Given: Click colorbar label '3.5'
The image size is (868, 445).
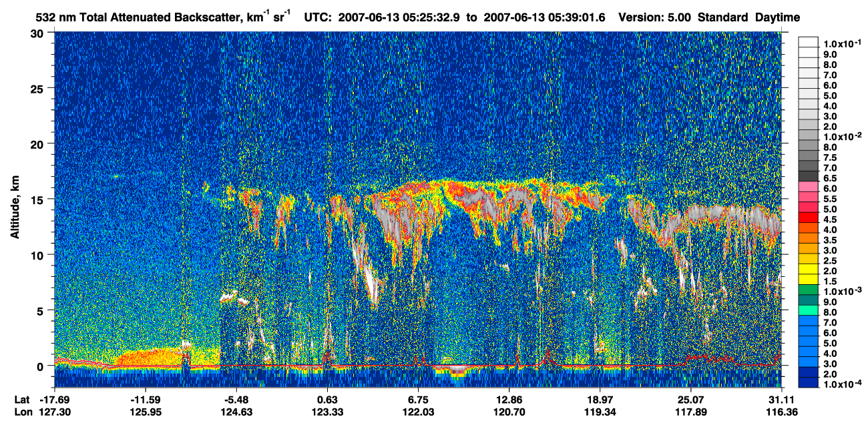Looking at the screenshot, I should [x=831, y=241].
